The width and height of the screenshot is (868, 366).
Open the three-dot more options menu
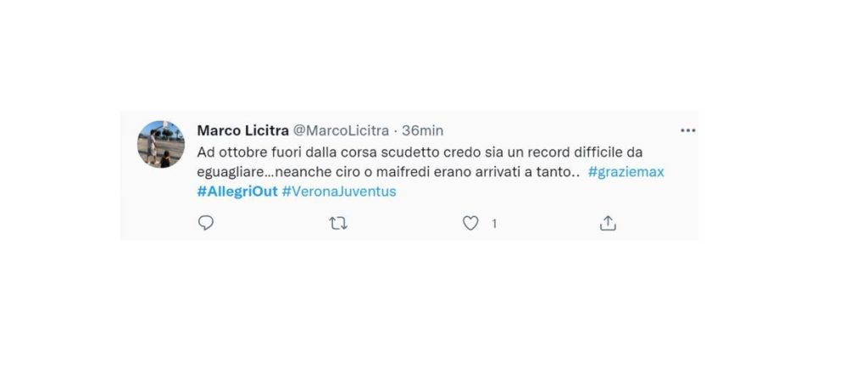pyautogui.click(x=687, y=130)
